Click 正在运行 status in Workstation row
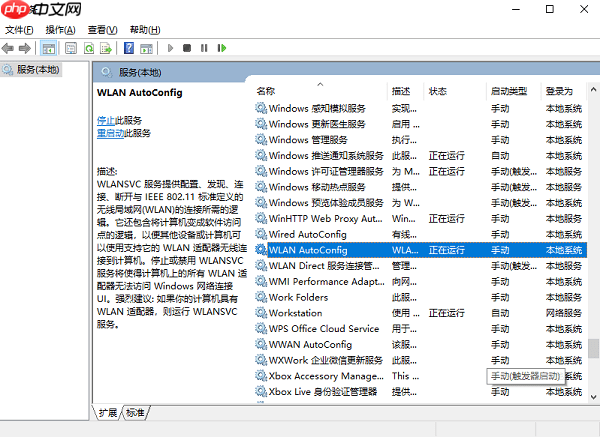Viewport: 600px width, 437px height. point(447,313)
